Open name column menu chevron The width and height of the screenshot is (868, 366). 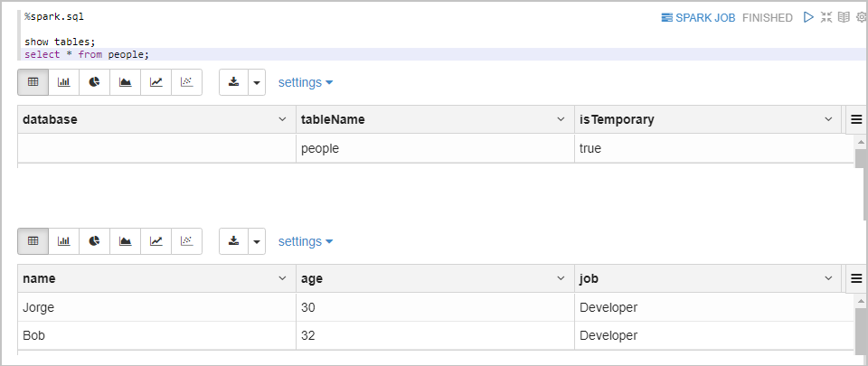click(283, 278)
